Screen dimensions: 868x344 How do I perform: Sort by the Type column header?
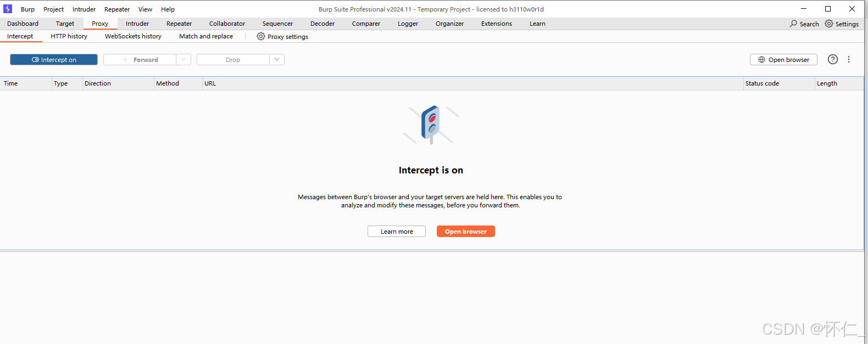click(67, 83)
